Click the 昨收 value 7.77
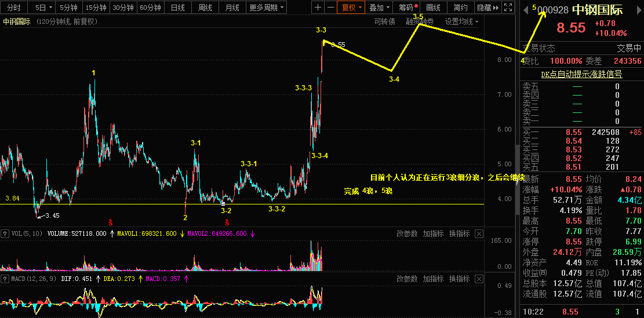The image size is (644, 318). (x=632, y=232)
